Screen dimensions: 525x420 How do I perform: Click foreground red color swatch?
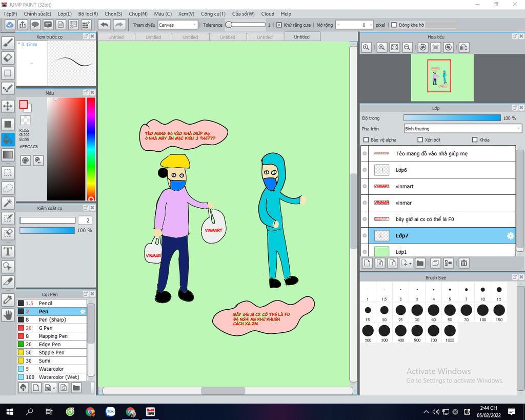point(24,105)
